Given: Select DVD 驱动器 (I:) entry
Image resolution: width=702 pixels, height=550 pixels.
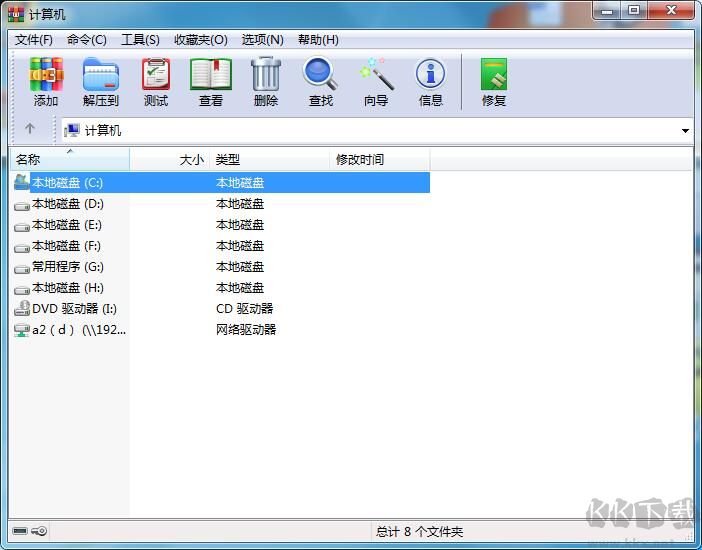Looking at the screenshot, I should click(74, 309).
